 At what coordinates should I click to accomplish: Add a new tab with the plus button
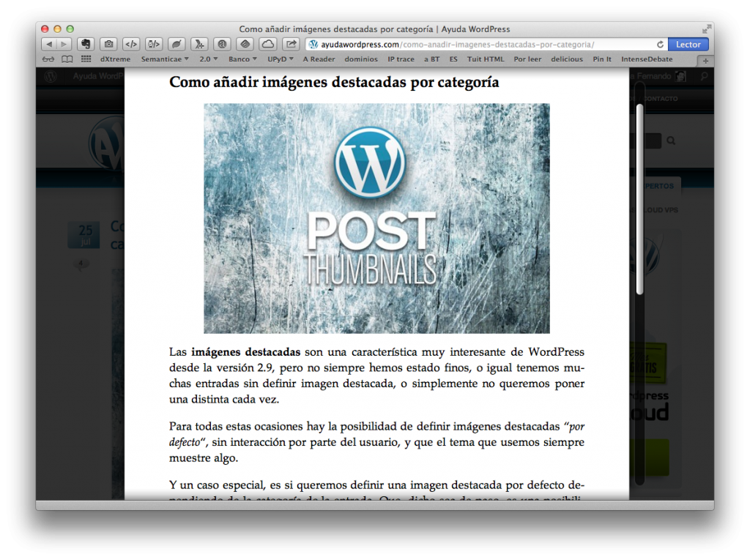coord(705,61)
